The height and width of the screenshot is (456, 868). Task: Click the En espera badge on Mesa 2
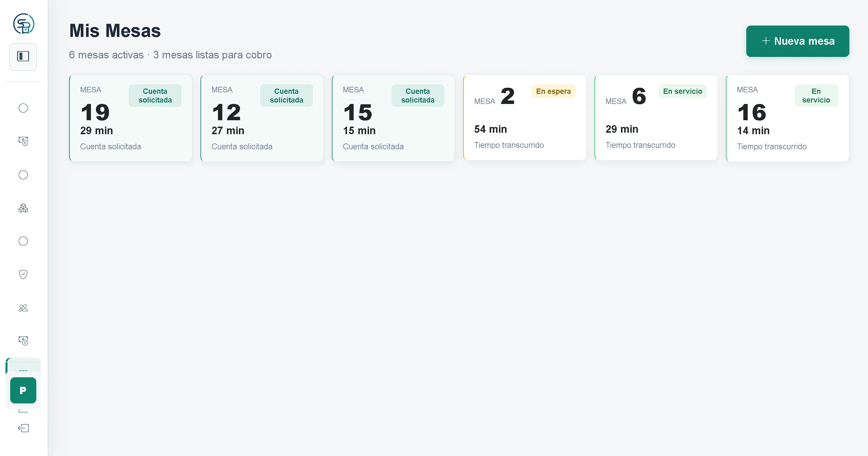pos(553,91)
